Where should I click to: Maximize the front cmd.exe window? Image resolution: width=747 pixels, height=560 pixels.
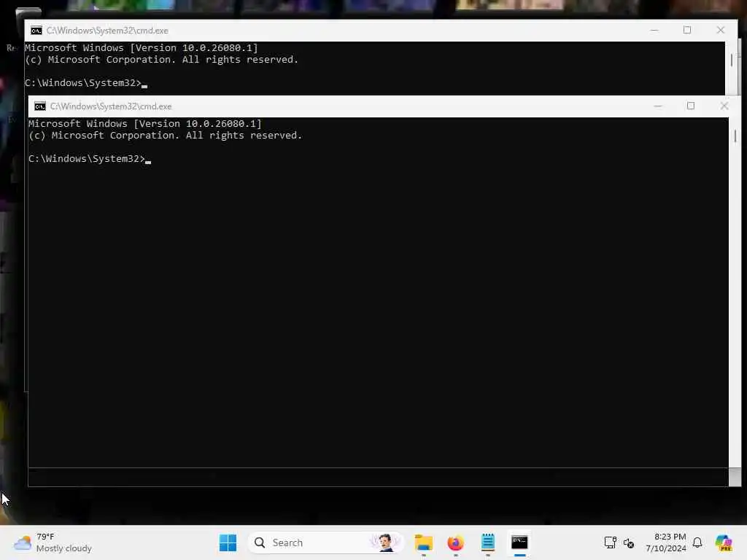[x=691, y=106]
